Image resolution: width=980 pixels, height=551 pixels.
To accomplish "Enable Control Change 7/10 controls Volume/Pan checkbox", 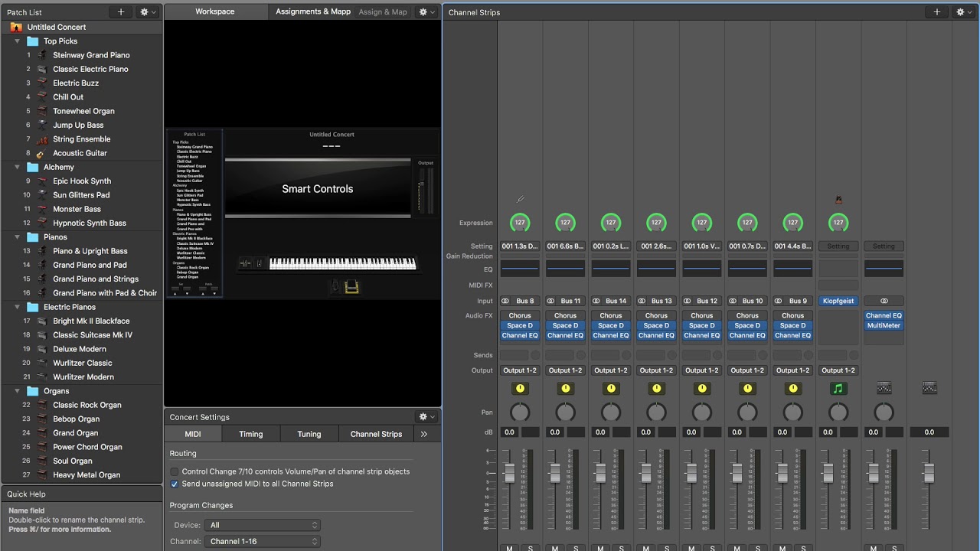I will click(175, 471).
